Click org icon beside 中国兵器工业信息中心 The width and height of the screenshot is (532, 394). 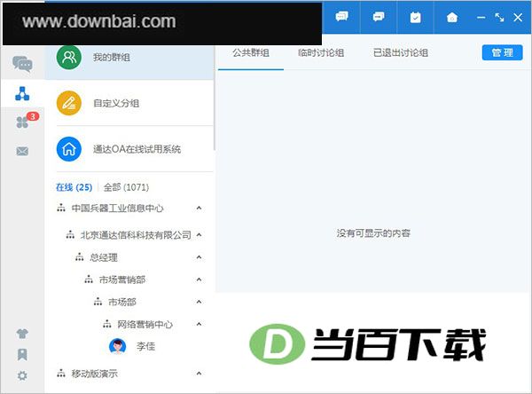pos(61,208)
